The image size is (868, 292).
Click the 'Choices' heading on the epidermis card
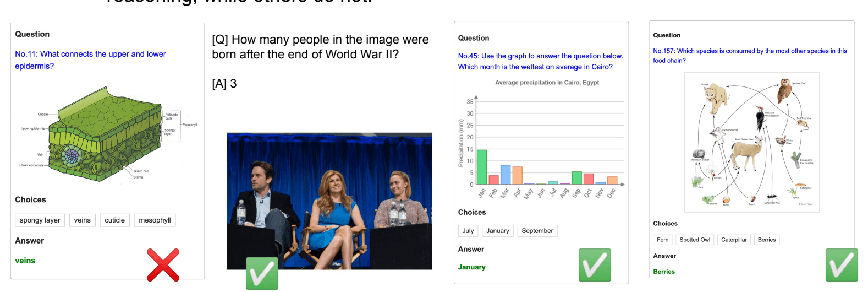pyautogui.click(x=30, y=200)
